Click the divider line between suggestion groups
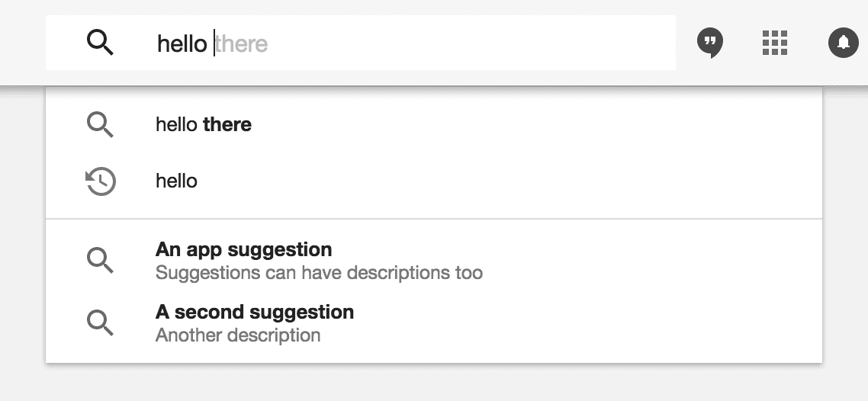The image size is (868, 401). (434, 220)
